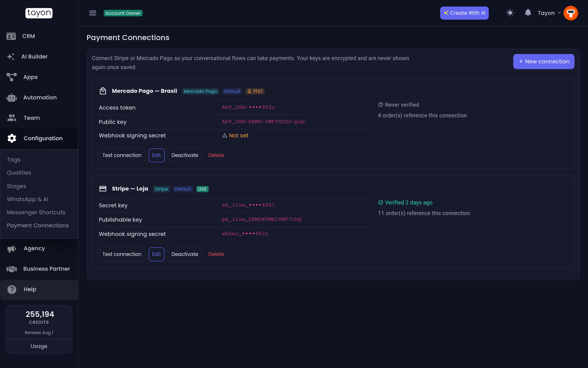Image resolution: width=588 pixels, height=368 pixels.
Task: Click the Default badge on Stripe — Loja
Action: click(x=183, y=189)
